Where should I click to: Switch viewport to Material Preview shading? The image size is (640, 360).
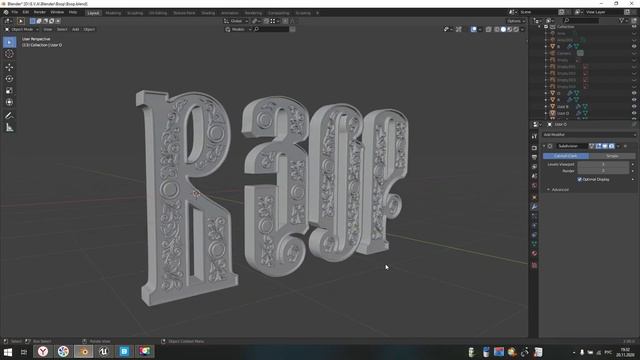tap(510, 29)
